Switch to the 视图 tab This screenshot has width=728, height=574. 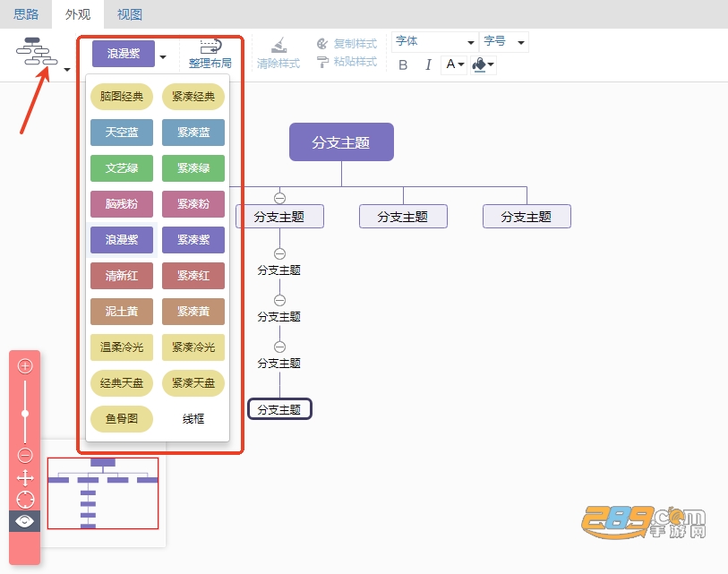130,14
